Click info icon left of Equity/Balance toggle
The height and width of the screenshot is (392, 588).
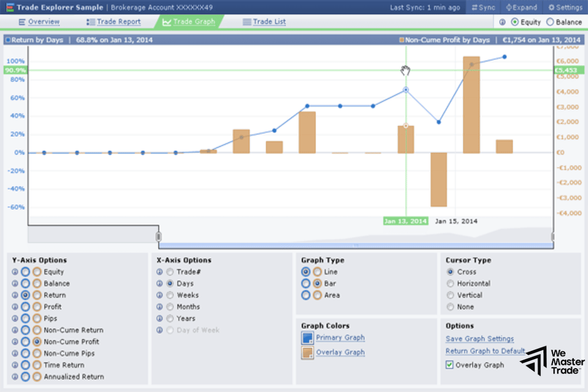[x=502, y=22]
